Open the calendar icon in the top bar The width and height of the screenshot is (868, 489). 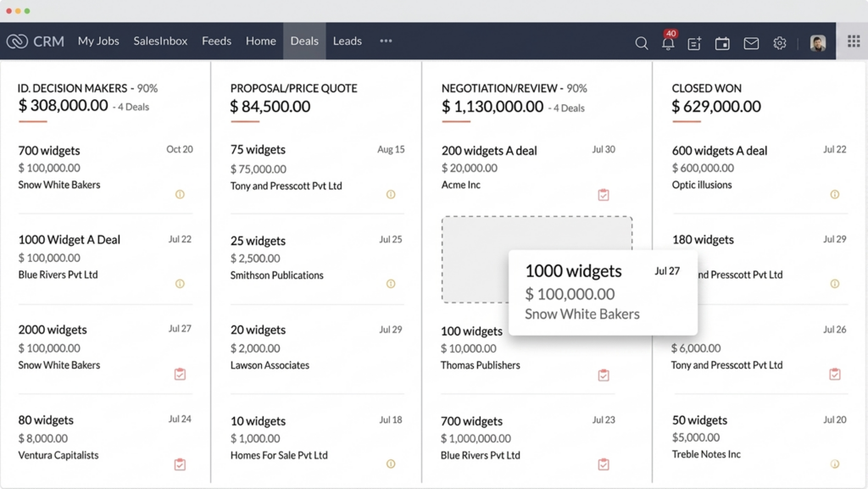722,43
